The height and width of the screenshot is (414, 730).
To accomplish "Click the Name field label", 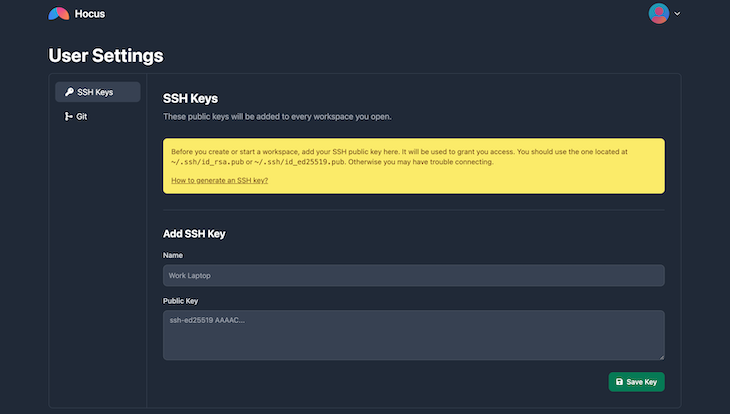I will tap(173, 255).
